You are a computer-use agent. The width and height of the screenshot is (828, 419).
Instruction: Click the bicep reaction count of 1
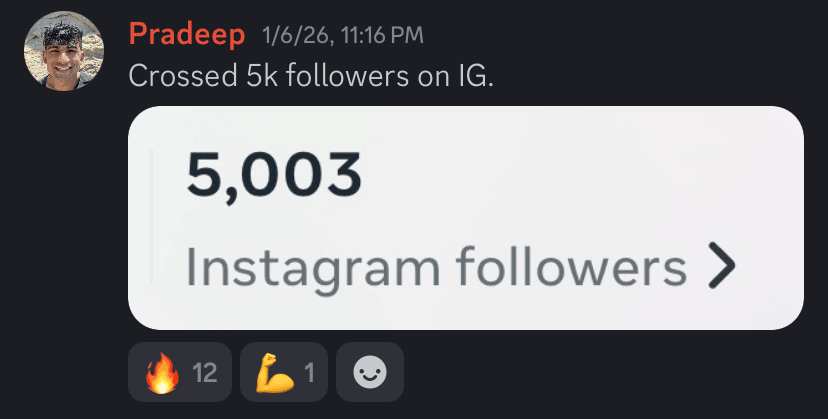click(x=309, y=373)
